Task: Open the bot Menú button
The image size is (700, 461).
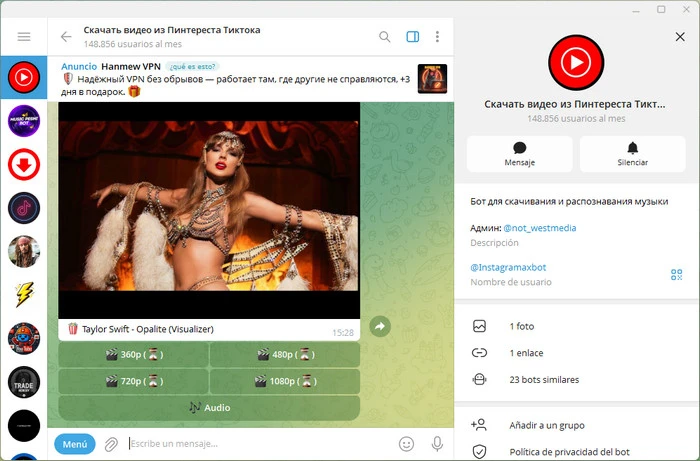Action: click(x=75, y=444)
